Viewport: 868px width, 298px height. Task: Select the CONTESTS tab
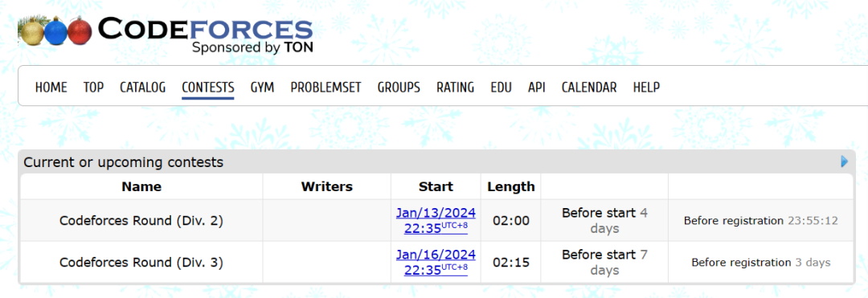(x=208, y=88)
